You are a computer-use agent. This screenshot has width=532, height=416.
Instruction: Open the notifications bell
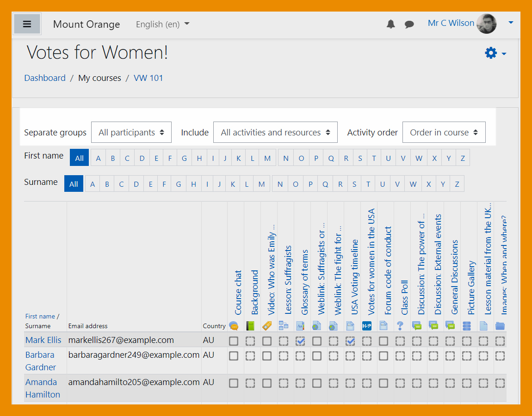tap(391, 24)
